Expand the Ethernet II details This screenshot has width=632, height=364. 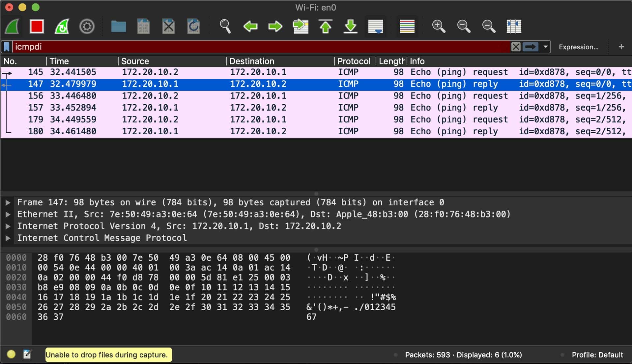click(8, 214)
